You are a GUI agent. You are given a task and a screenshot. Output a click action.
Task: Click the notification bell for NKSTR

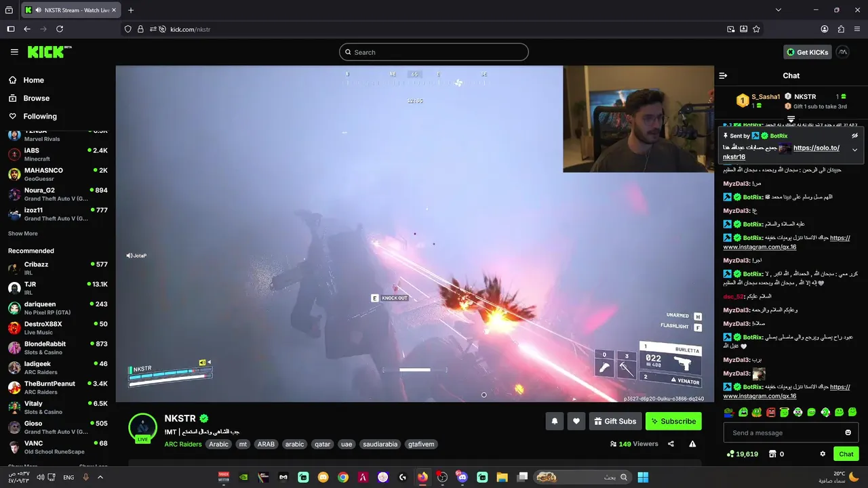click(x=554, y=421)
